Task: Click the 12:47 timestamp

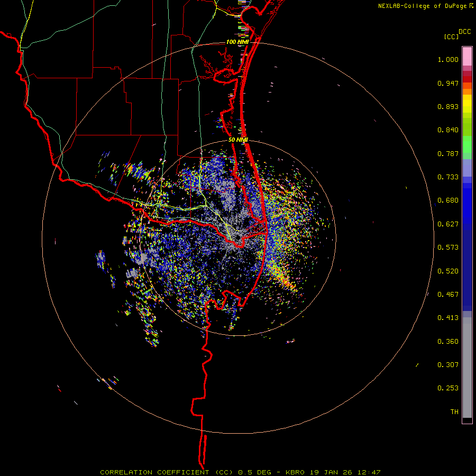Action: 368,472
